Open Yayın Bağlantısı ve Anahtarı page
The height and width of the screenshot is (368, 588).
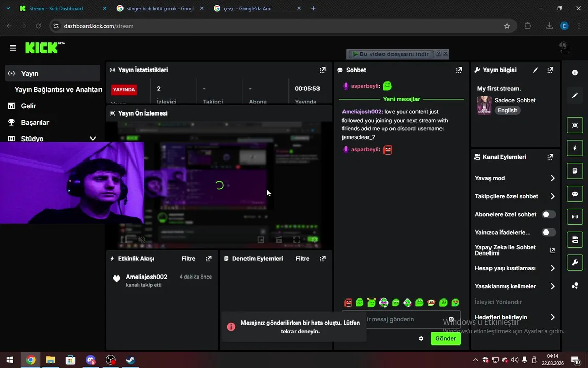pos(58,90)
